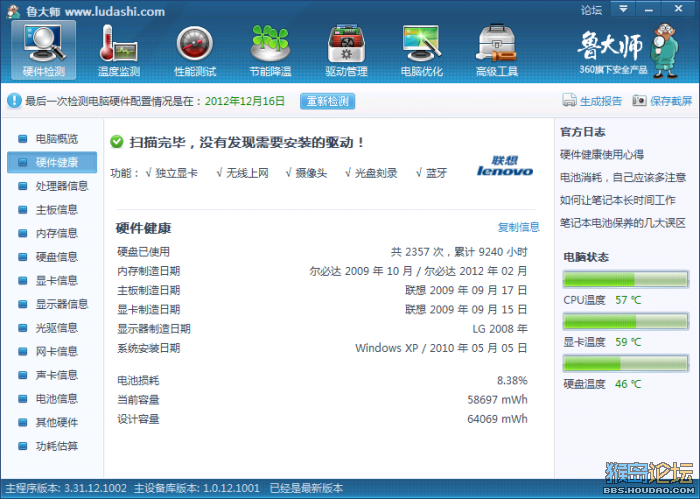Click the 59 ℃ GPU temperature value
This screenshot has height=499, width=700.
coord(628,342)
